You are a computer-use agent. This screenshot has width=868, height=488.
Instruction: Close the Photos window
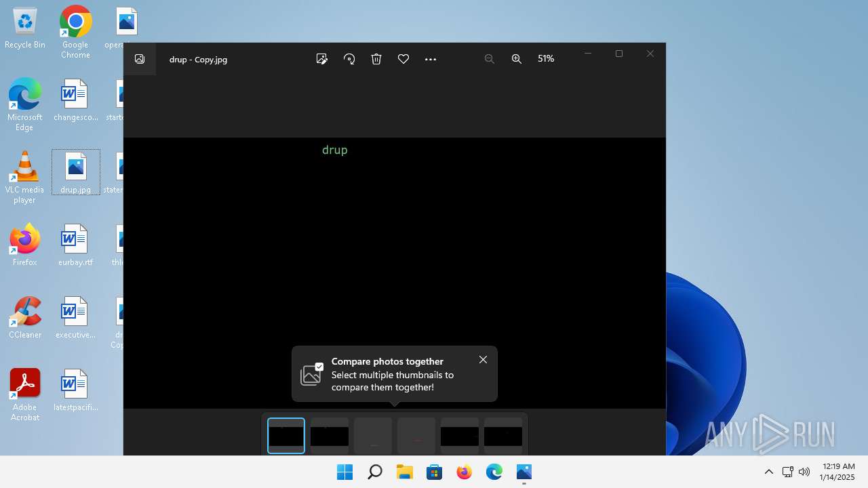[650, 54]
